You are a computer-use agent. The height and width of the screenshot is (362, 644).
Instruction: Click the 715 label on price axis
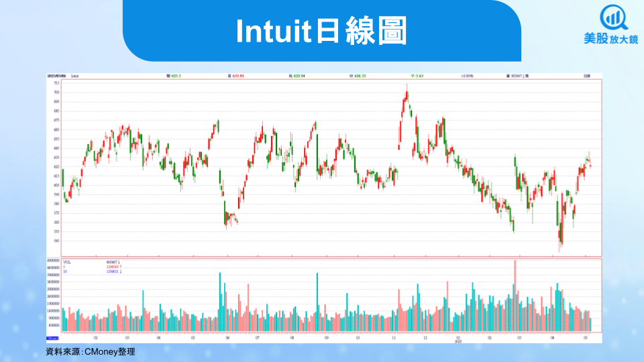(x=56, y=83)
